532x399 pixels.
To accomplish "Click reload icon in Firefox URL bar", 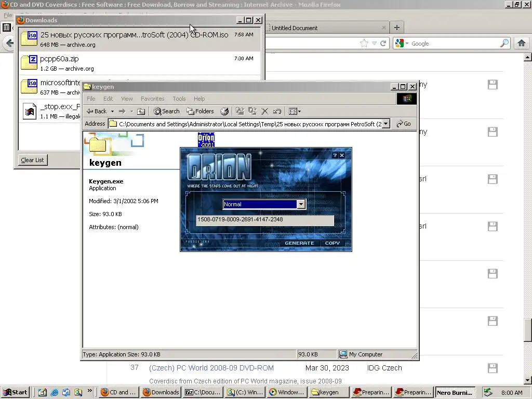I will 383,44.
